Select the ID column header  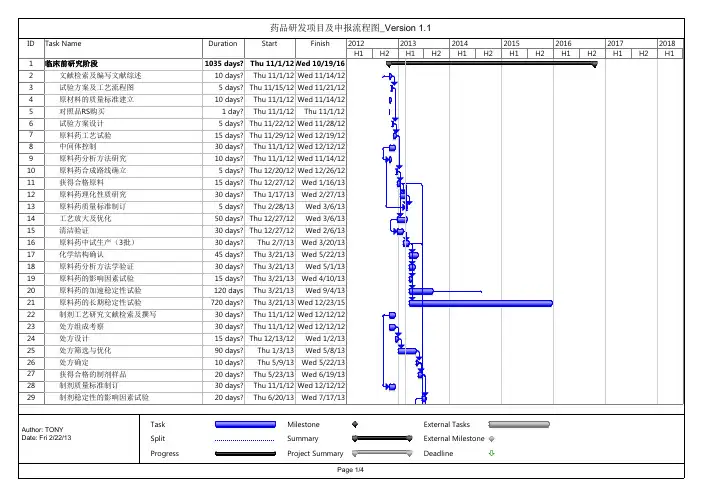click(x=30, y=44)
